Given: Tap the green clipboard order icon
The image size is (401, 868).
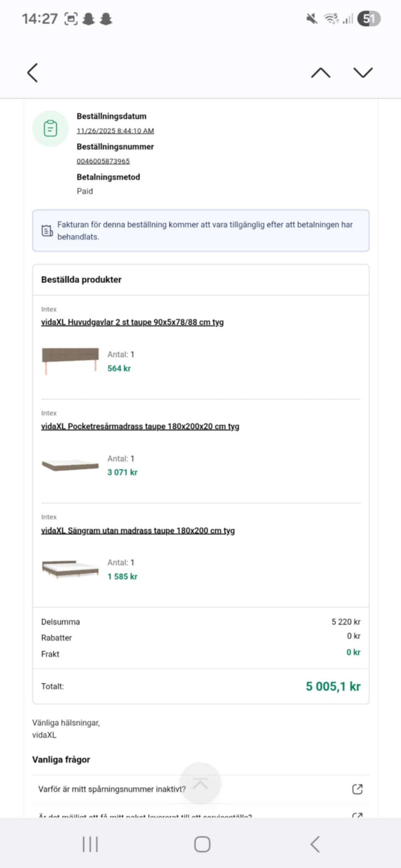Looking at the screenshot, I should coord(50,128).
